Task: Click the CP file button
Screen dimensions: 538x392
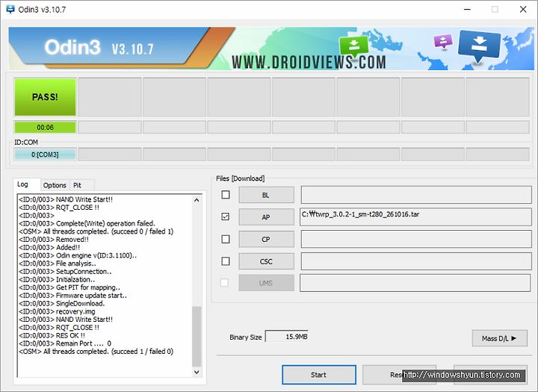Action: pyautogui.click(x=266, y=239)
